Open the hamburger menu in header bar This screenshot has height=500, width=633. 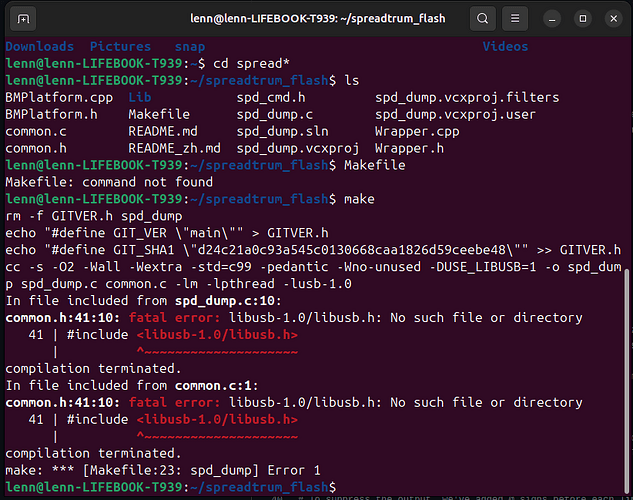tap(515, 19)
